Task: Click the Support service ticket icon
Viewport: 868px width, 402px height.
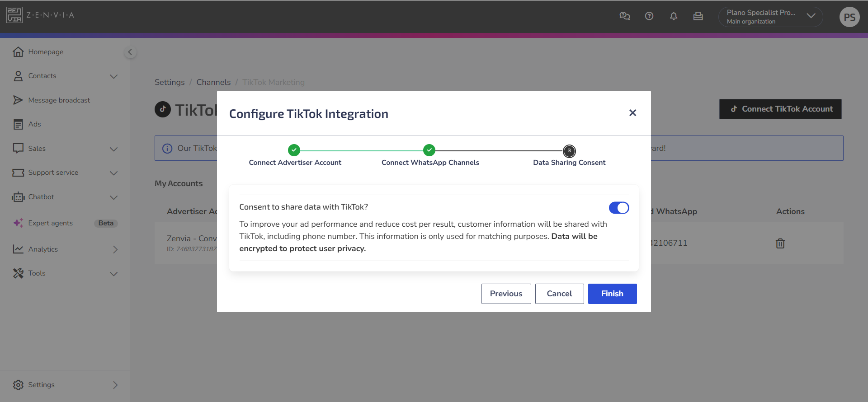Action: point(18,173)
